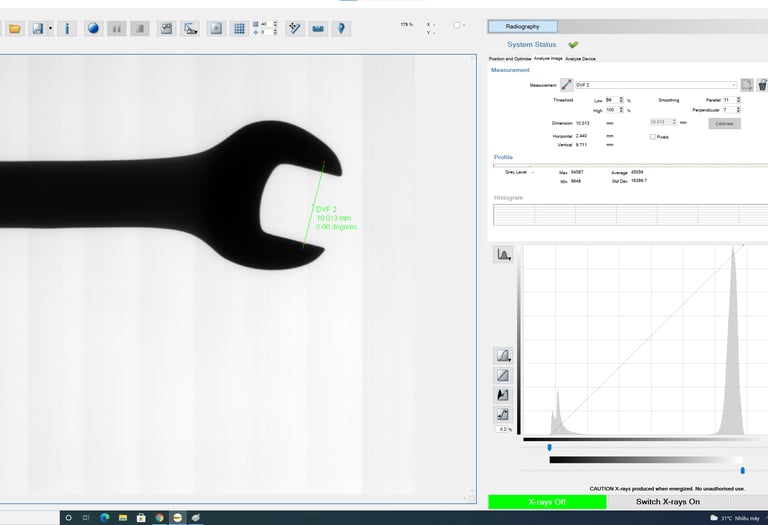Toggle the grid overlay icon
Viewport: 768px width, 525px height.
point(239,29)
